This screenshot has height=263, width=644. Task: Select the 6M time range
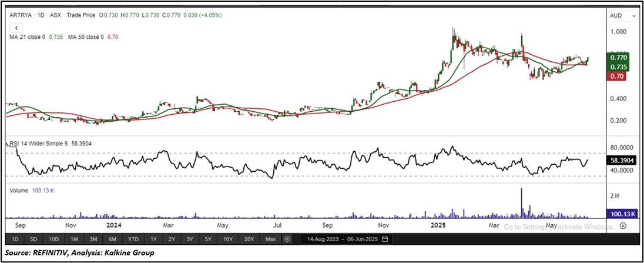click(113, 239)
